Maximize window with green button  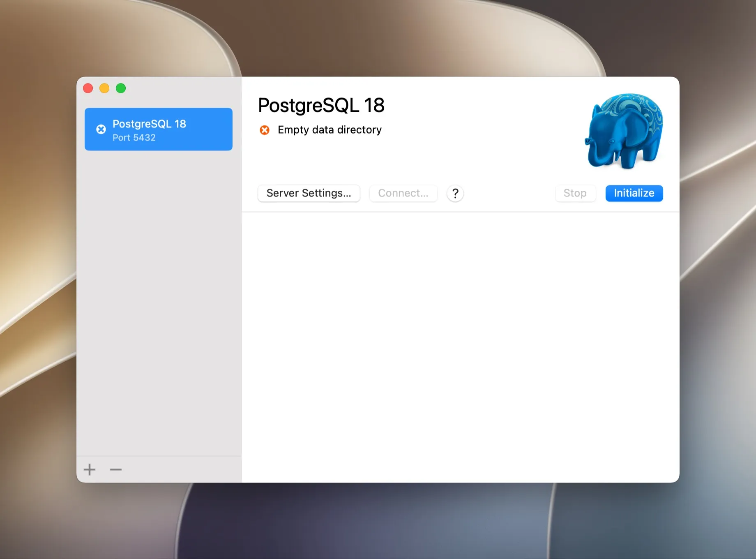[x=121, y=88]
